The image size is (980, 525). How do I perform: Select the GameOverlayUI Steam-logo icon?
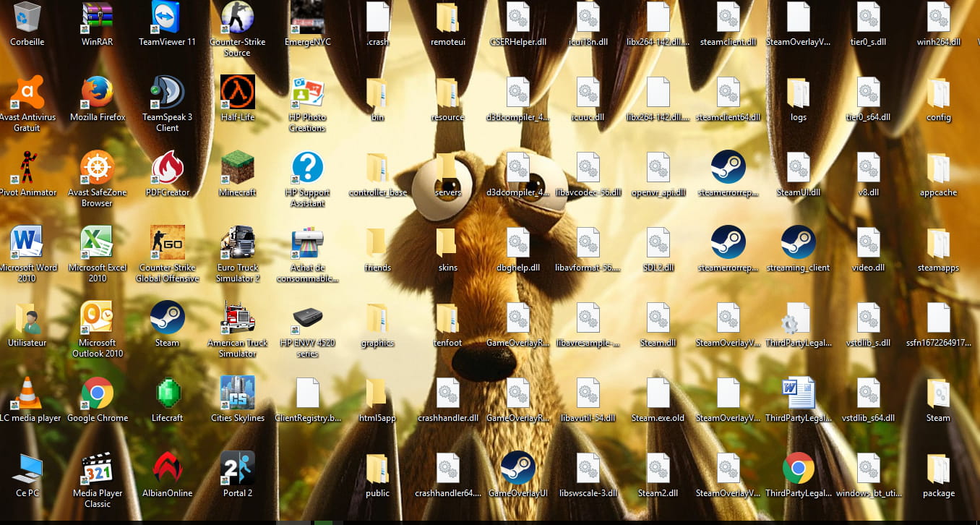517,468
